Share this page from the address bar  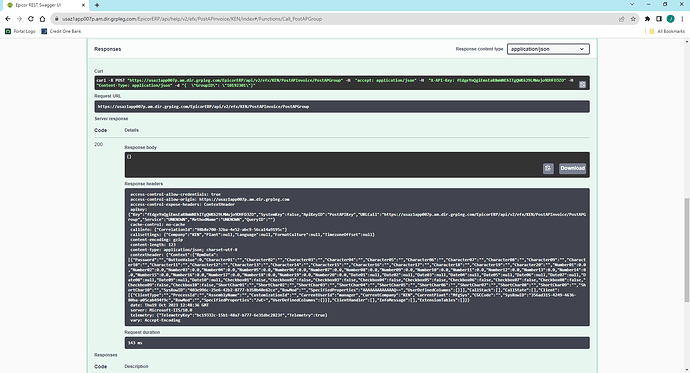pyautogui.click(x=622, y=19)
